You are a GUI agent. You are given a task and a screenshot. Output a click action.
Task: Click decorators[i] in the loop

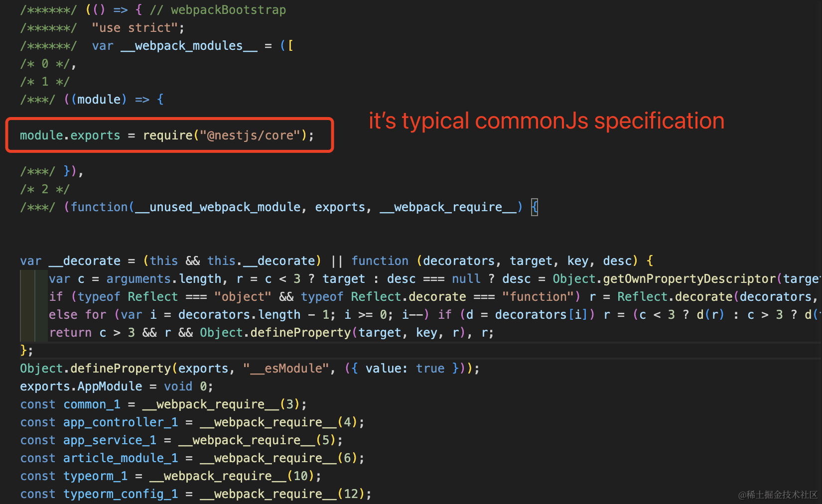pyautogui.click(x=542, y=315)
